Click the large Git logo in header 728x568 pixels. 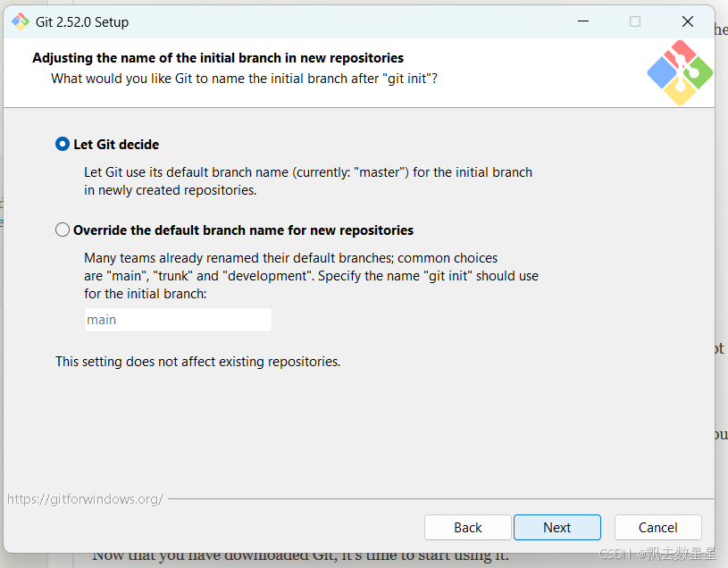click(x=680, y=72)
